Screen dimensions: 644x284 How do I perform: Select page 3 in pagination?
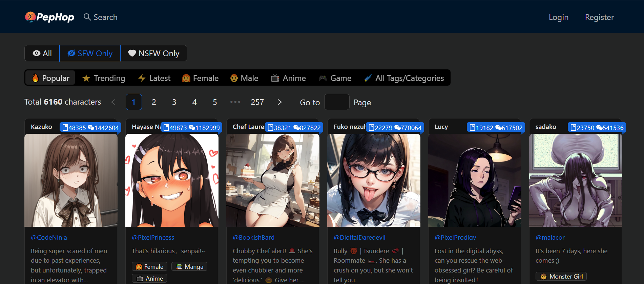174,102
